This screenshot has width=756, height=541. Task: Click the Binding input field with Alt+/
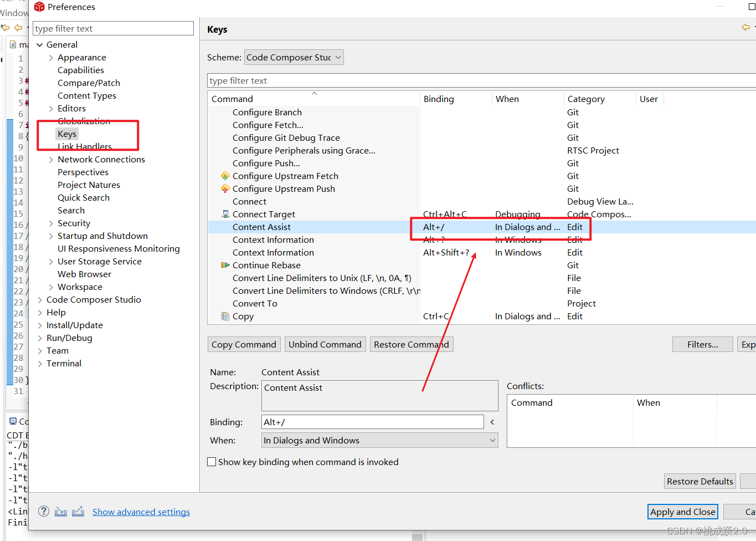pos(373,422)
